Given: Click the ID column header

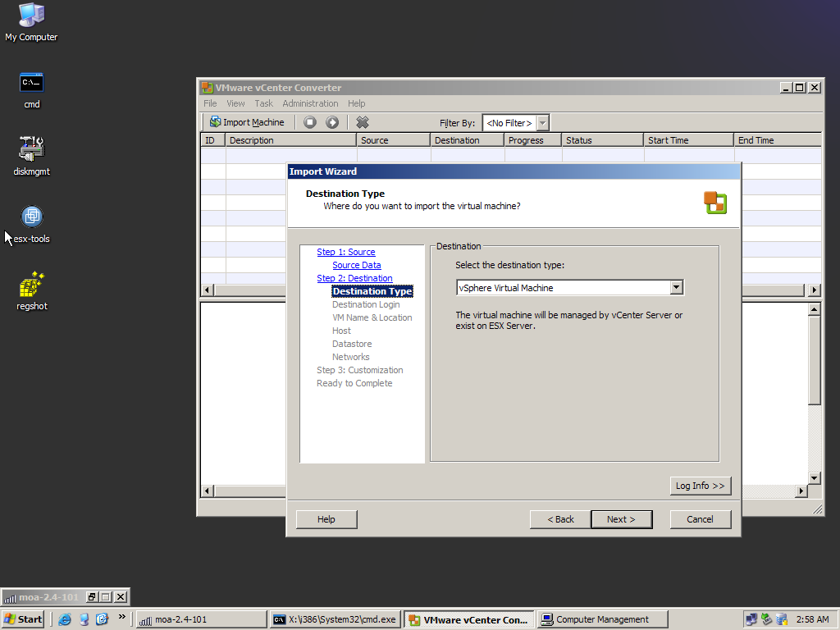Looking at the screenshot, I should tap(212, 140).
